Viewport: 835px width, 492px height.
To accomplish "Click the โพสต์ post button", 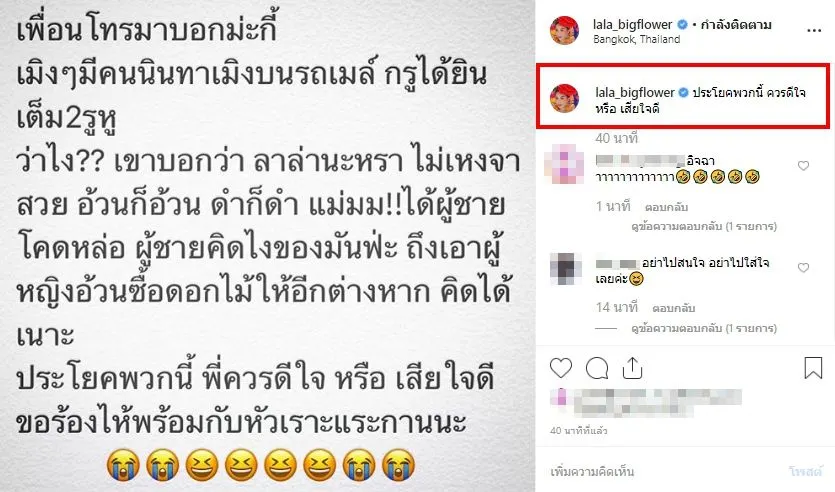I will (805, 471).
